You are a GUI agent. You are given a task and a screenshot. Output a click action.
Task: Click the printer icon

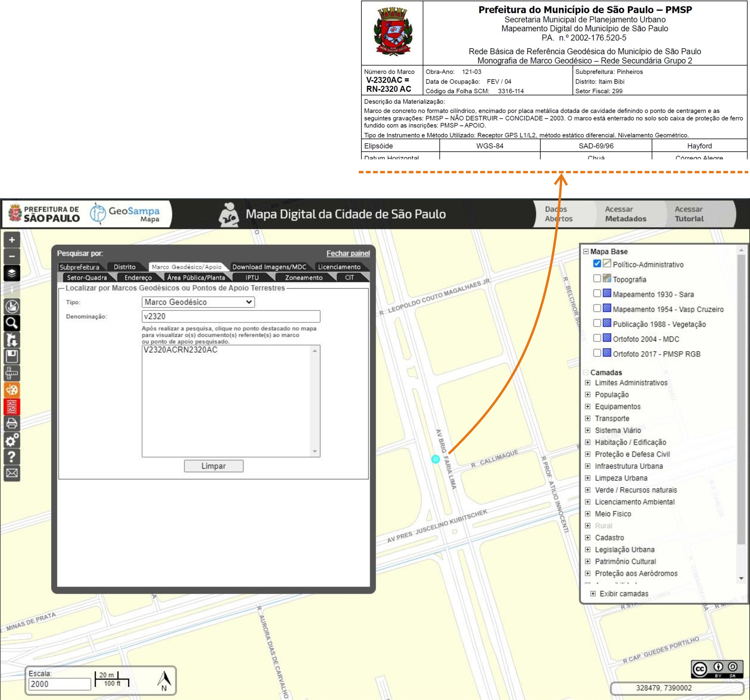coord(12,423)
